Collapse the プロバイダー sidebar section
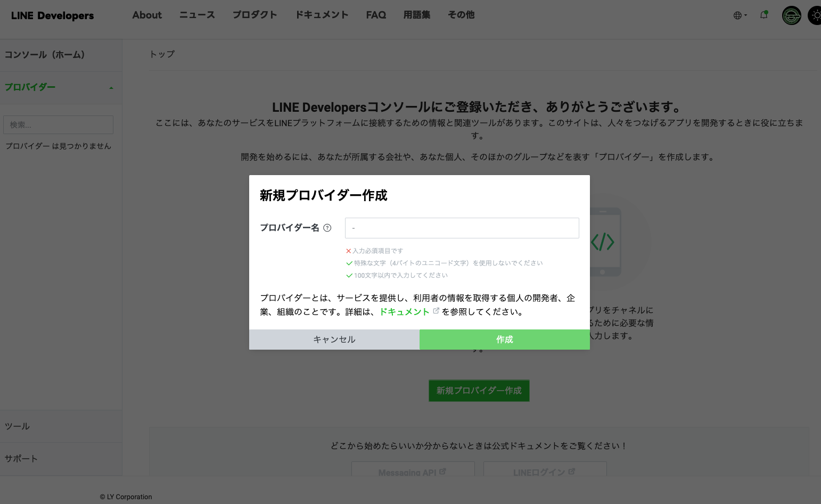Viewport: 821px width, 504px height. (x=61, y=87)
